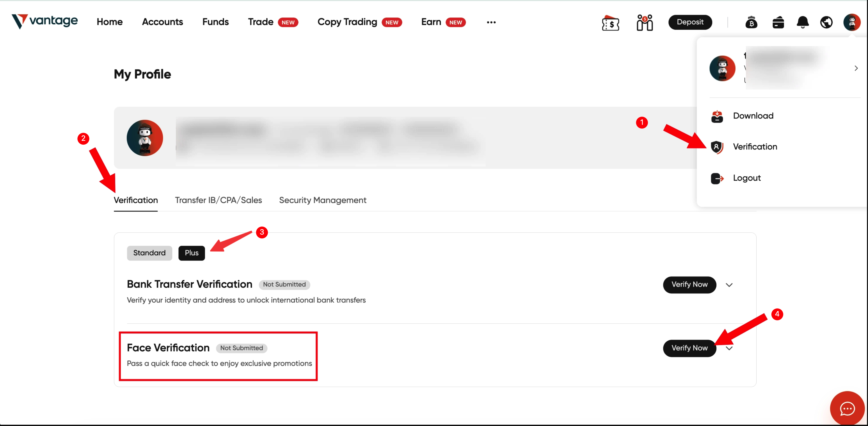This screenshot has height=426, width=868.
Task: Open the money bag rewards icon
Action: [x=751, y=23]
